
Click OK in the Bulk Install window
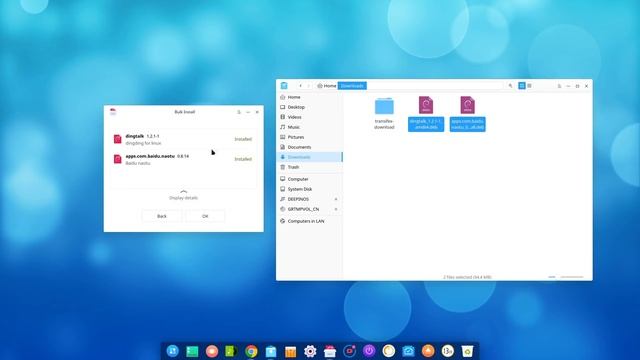coord(205,216)
